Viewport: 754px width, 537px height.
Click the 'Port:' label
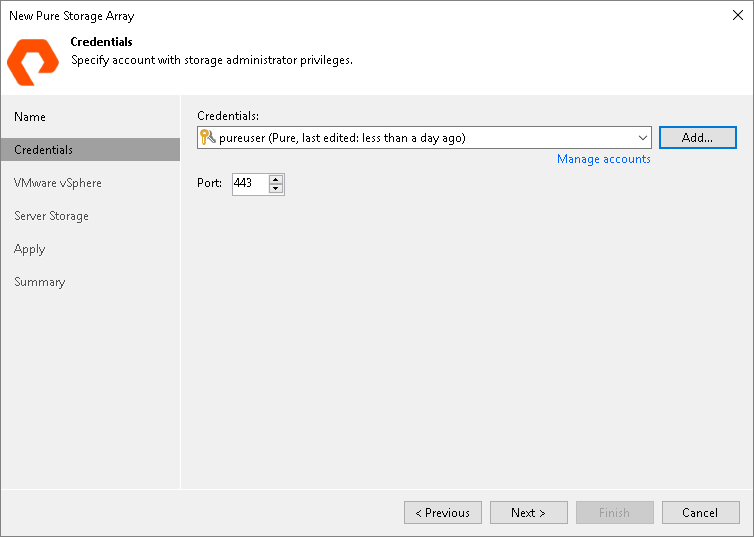click(x=209, y=183)
